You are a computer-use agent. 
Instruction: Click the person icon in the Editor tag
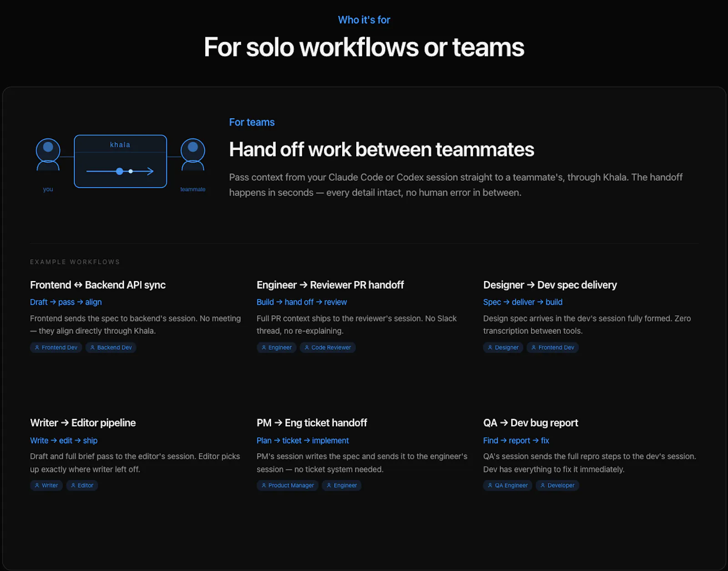pyautogui.click(x=73, y=486)
